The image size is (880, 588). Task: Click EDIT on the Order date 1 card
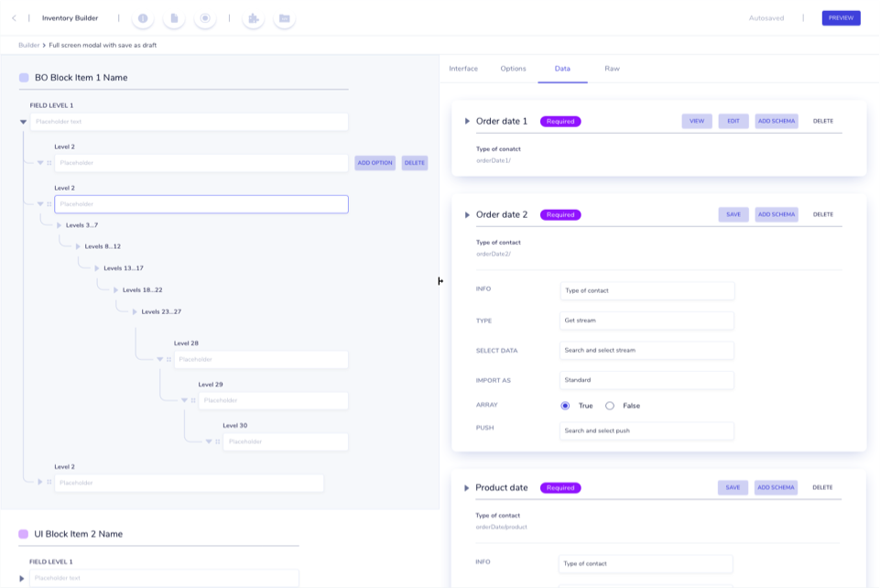pos(733,121)
